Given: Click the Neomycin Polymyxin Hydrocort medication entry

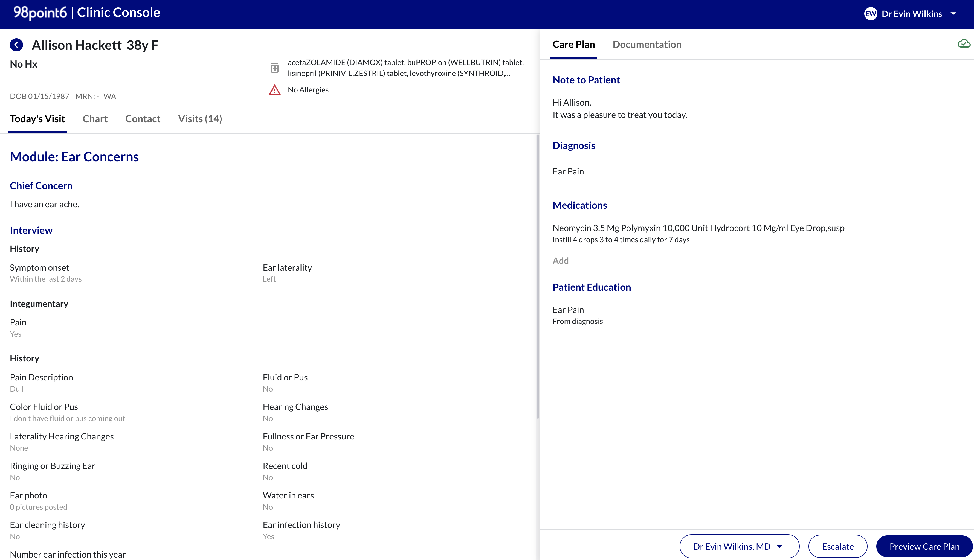Looking at the screenshot, I should (x=698, y=233).
